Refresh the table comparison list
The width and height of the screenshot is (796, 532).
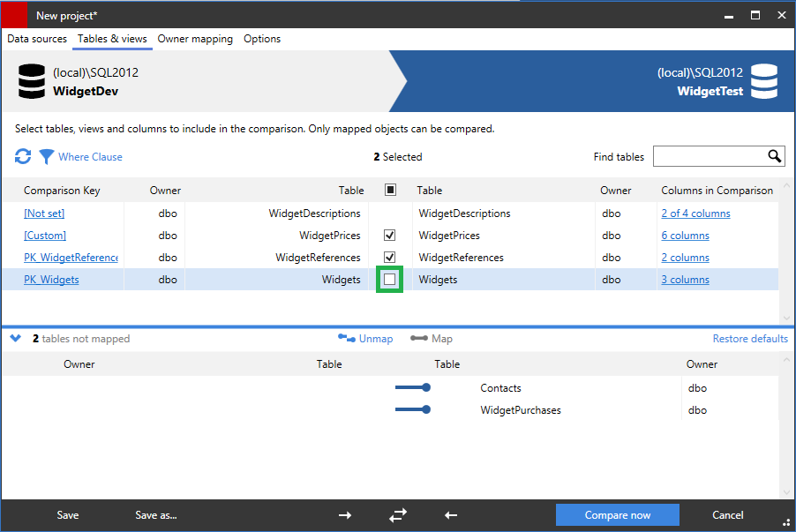(x=21, y=156)
